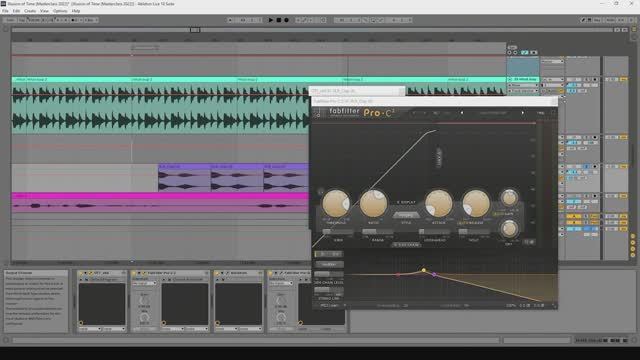This screenshot has width=640, height=360.
Task: Open the Pro-C 2 preset name list
Action: coord(492,113)
